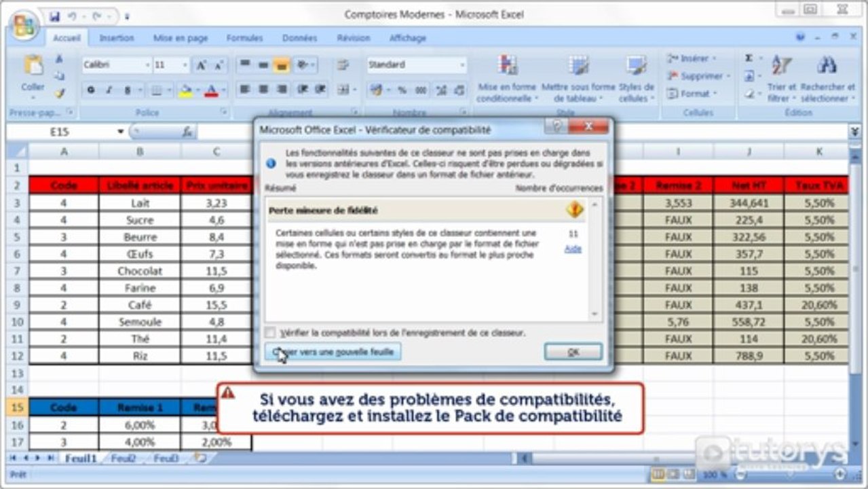Click the increase indent icon

coord(320,90)
